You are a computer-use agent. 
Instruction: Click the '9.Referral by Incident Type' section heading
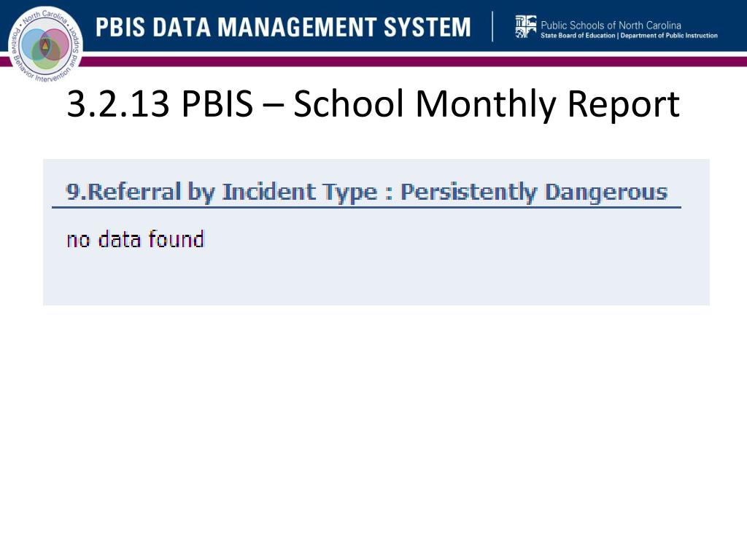(x=222, y=192)
